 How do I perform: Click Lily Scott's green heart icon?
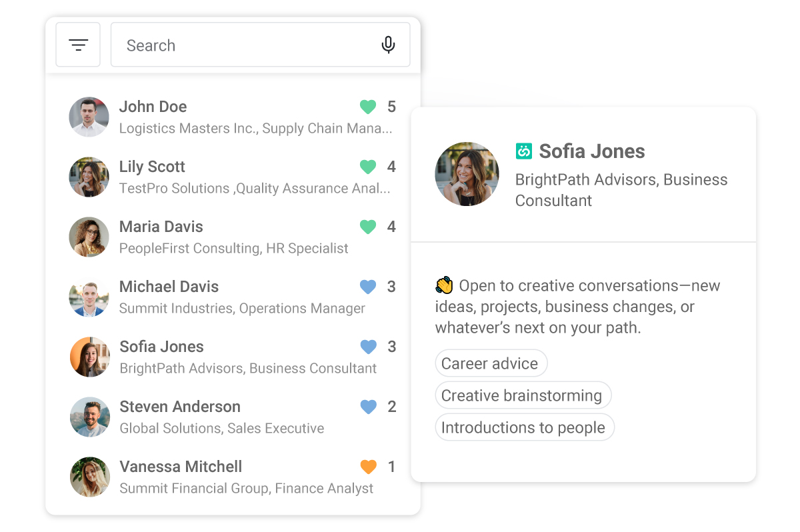(x=368, y=167)
